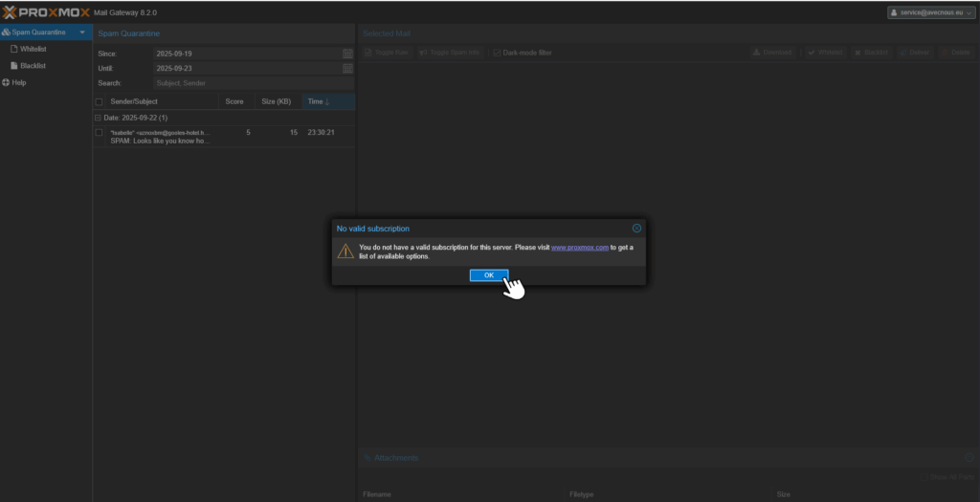Open the Since date calendar picker
Viewport: 980px width, 502px height.
click(x=347, y=54)
